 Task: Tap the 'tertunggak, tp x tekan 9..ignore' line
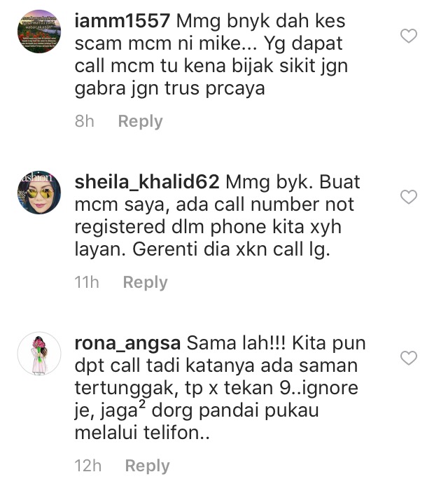216,389
